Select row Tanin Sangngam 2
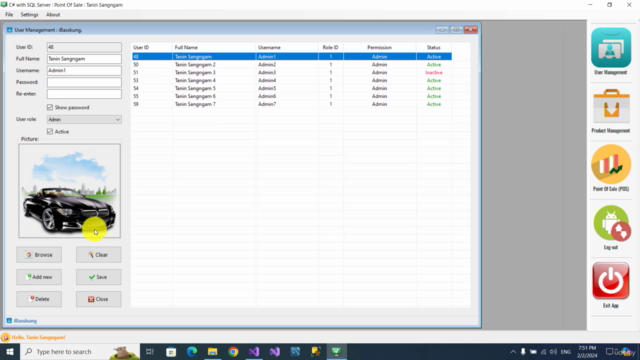 pyautogui.click(x=291, y=64)
